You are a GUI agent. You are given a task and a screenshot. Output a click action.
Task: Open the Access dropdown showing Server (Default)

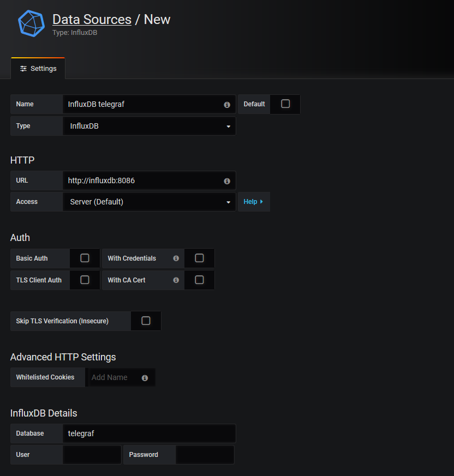[149, 202]
